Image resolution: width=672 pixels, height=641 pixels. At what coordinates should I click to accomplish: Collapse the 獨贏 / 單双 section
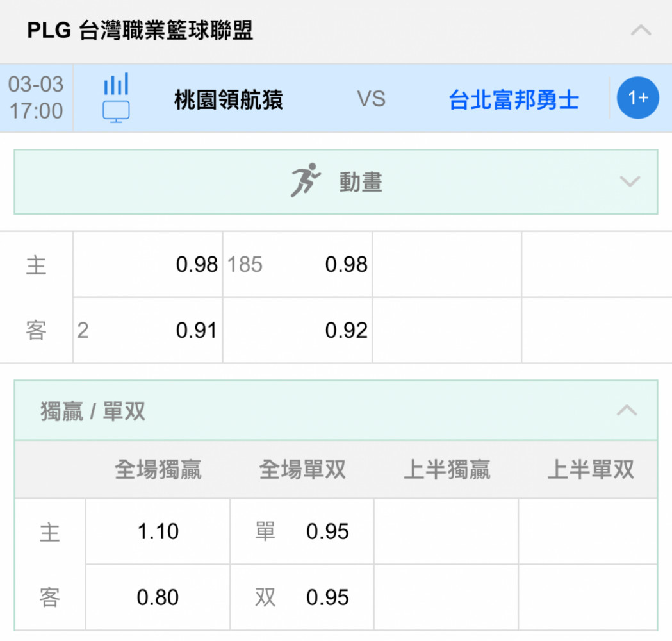click(x=627, y=410)
